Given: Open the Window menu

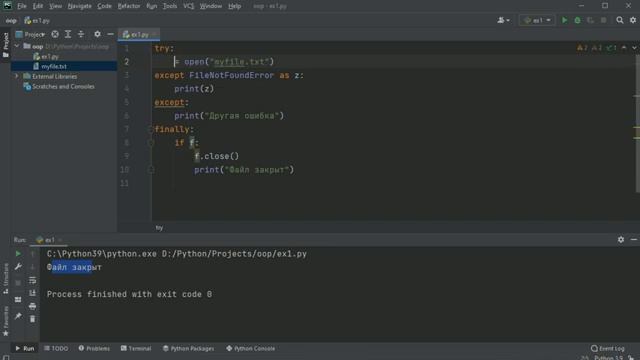Looking at the screenshot, I should [x=211, y=6].
